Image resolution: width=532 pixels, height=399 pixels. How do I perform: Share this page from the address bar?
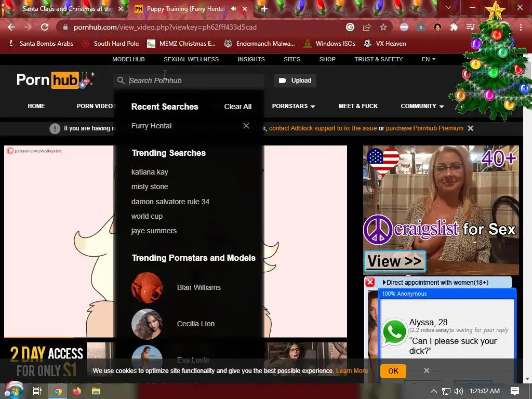(367, 27)
